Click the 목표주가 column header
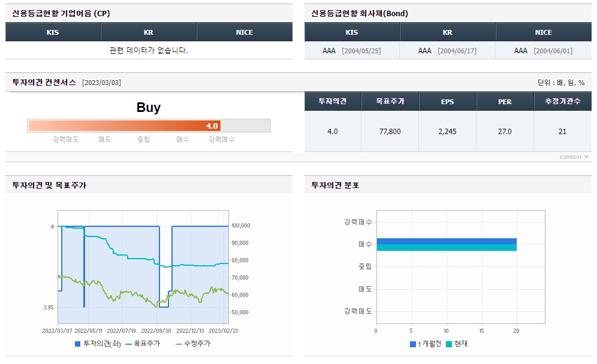The width and height of the screenshot is (597, 364). (x=390, y=101)
